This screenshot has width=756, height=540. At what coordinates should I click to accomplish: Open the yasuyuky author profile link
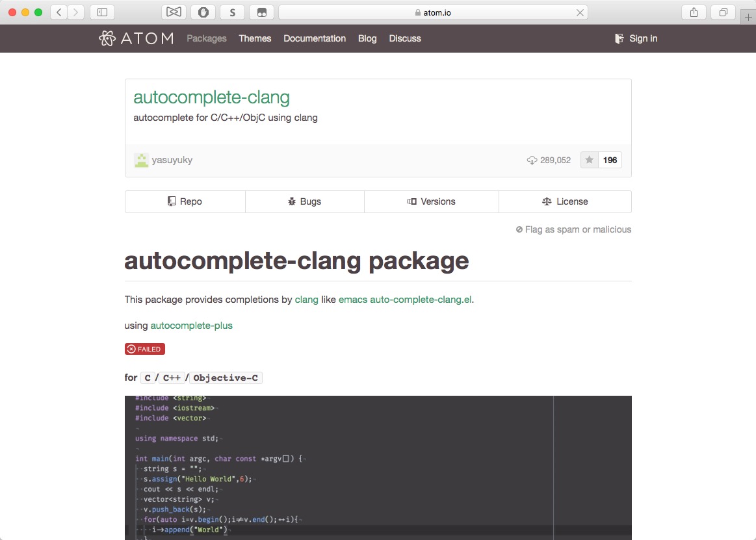tap(172, 160)
